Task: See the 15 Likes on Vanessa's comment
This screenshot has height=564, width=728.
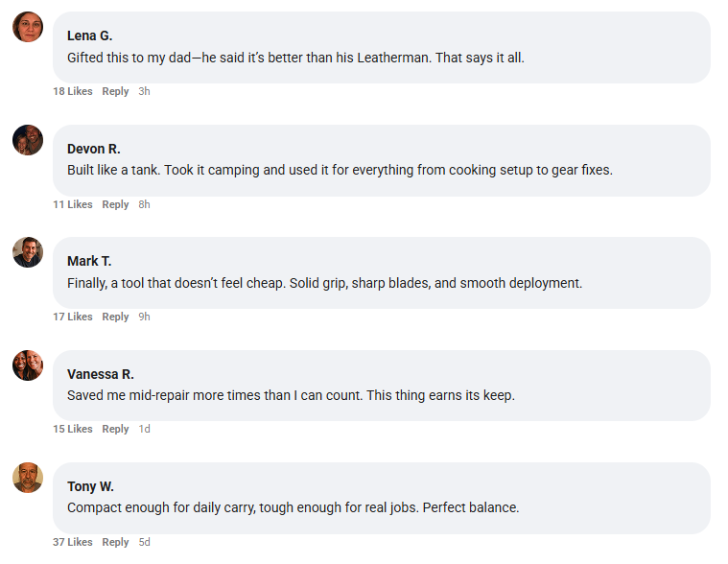Action: (x=73, y=429)
